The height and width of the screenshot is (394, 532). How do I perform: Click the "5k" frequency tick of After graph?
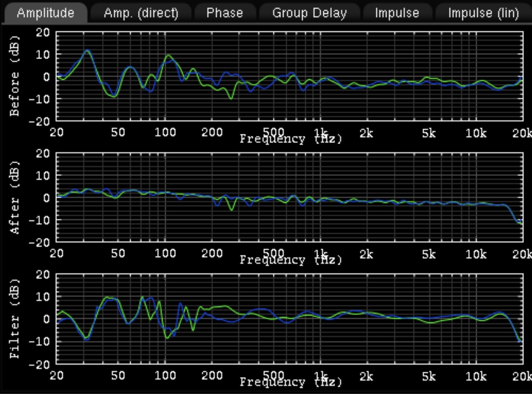coord(429,254)
